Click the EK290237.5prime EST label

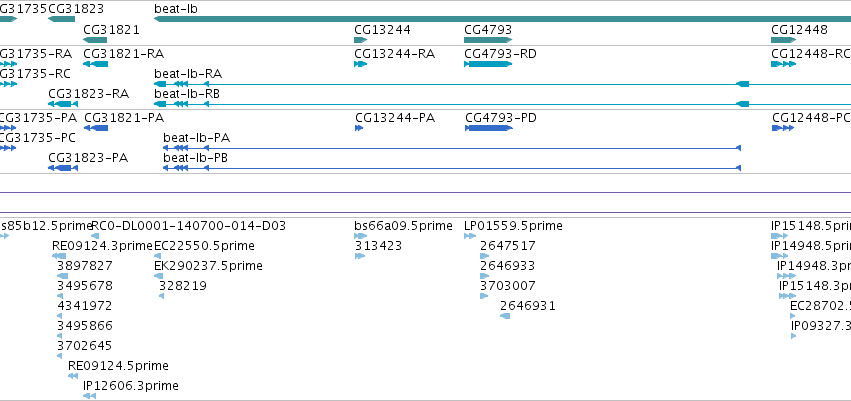[208, 266]
